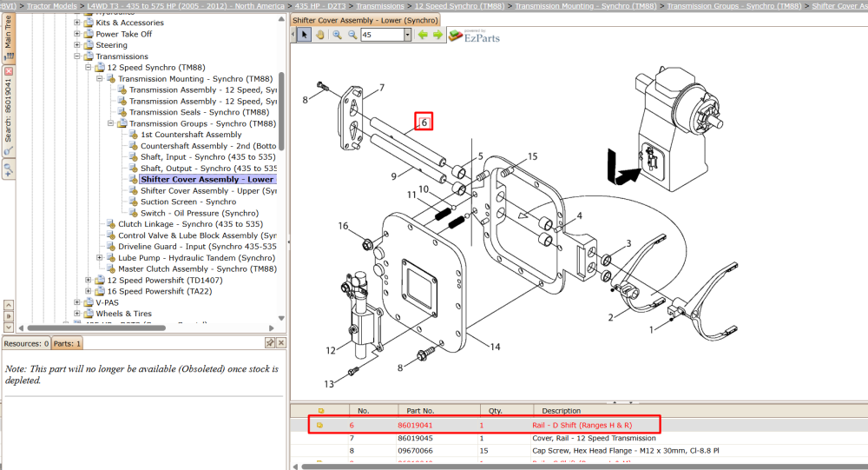Click the Clutch Linkage page icon
The image size is (868, 470).
(111, 224)
